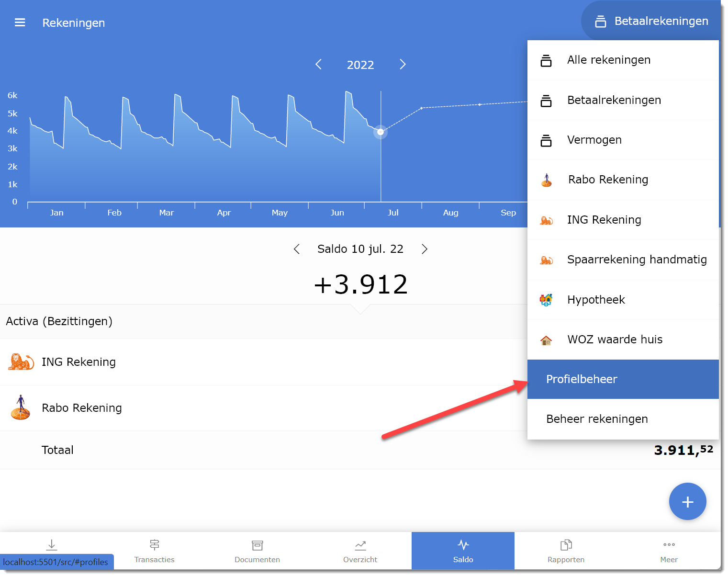Switch to the Rapporten tab
Image resolution: width=728 pixels, height=577 pixels.
566,551
